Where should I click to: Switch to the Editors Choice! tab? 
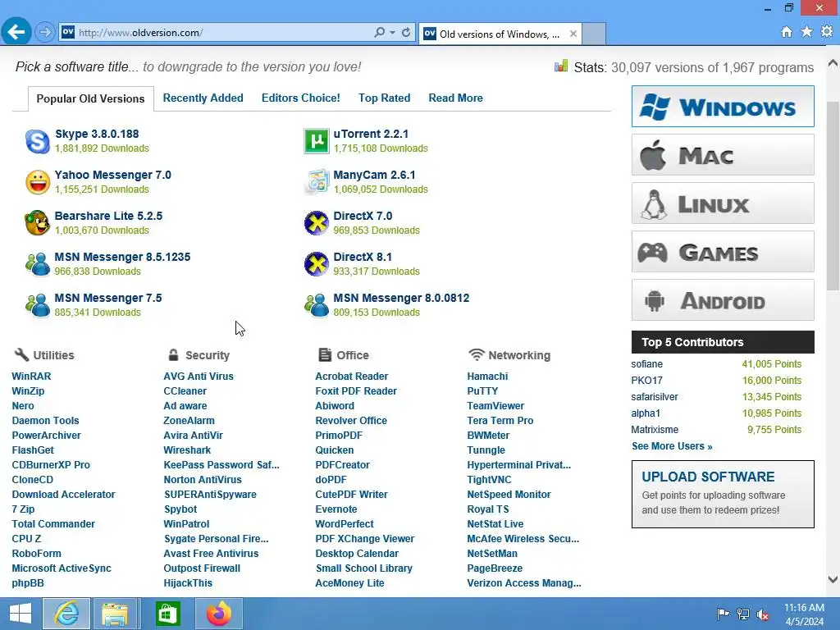pyautogui.click(x=300, y=98)
